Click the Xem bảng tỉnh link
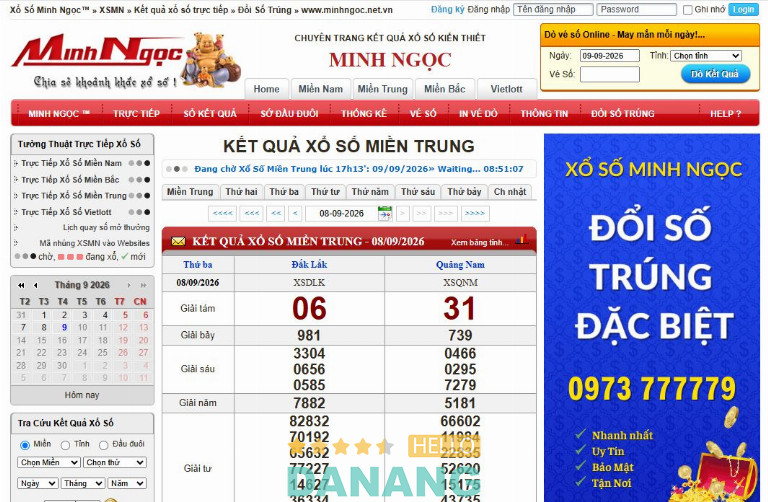 click(x=479, y=242)
